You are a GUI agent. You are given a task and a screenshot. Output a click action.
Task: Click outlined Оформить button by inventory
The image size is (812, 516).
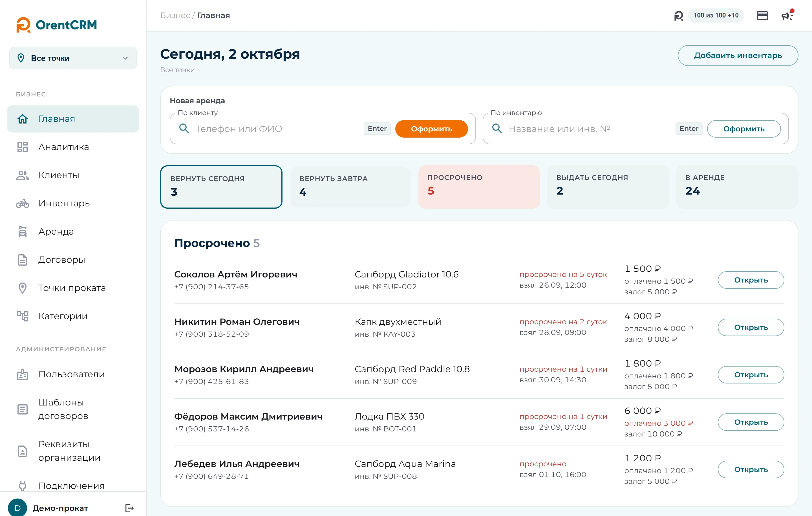[744, 129]
